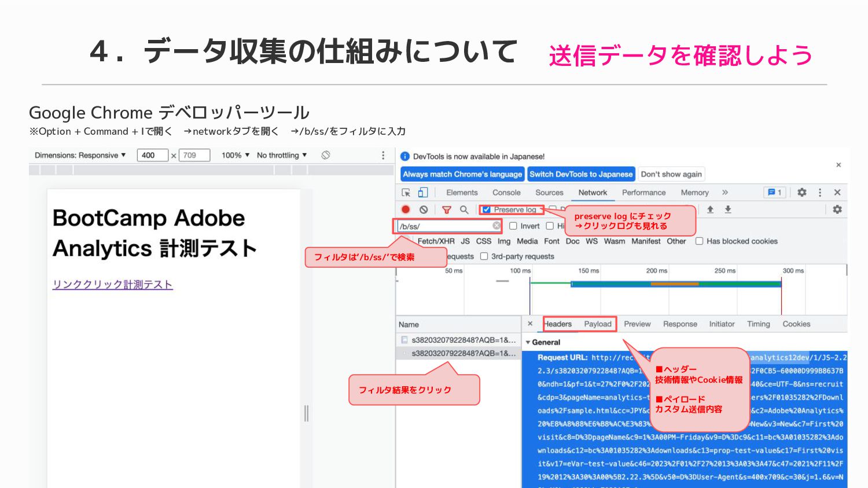Screen dimensions: 868x488
Task: Click the viewport width field 400
Action: point(152,155)
